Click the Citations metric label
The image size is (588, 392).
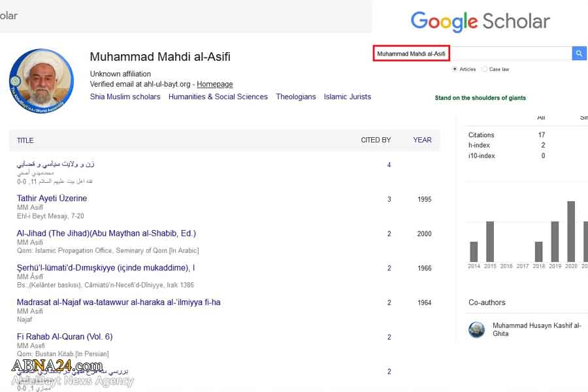[481, 135]
